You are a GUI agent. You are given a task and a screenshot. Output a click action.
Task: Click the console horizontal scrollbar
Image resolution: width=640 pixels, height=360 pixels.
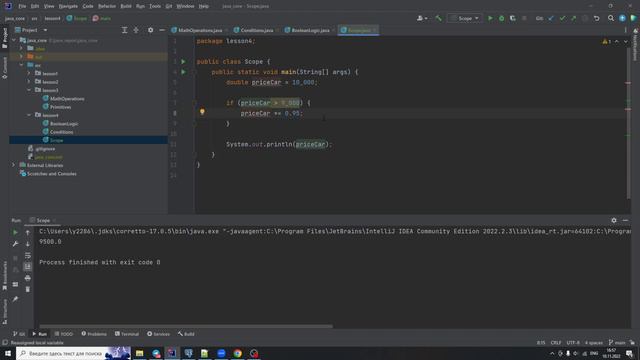[x=186, y=326]
